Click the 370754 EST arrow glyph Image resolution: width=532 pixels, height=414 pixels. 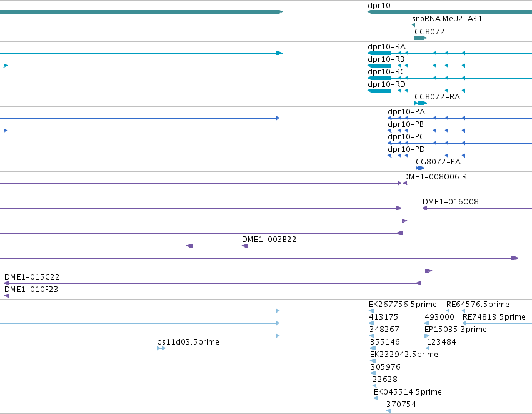pyautogui.click(x=389, y=411)
